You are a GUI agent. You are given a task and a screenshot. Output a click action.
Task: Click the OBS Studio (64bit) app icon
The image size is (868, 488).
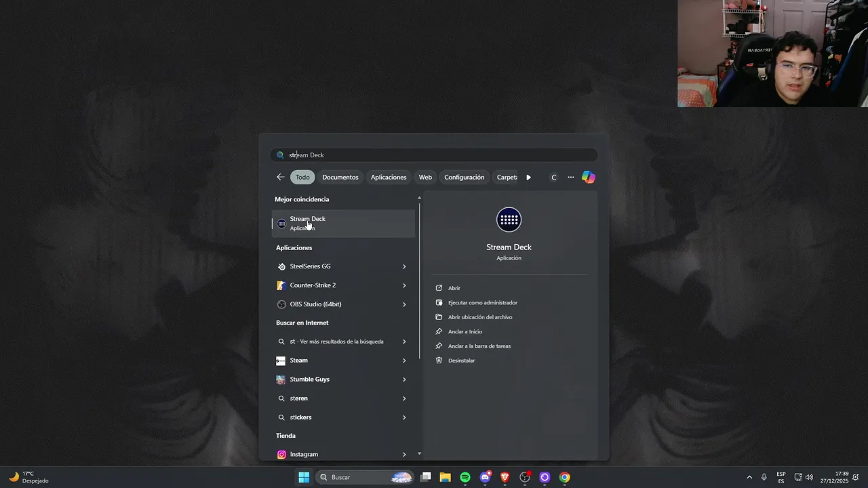point(281,304)
